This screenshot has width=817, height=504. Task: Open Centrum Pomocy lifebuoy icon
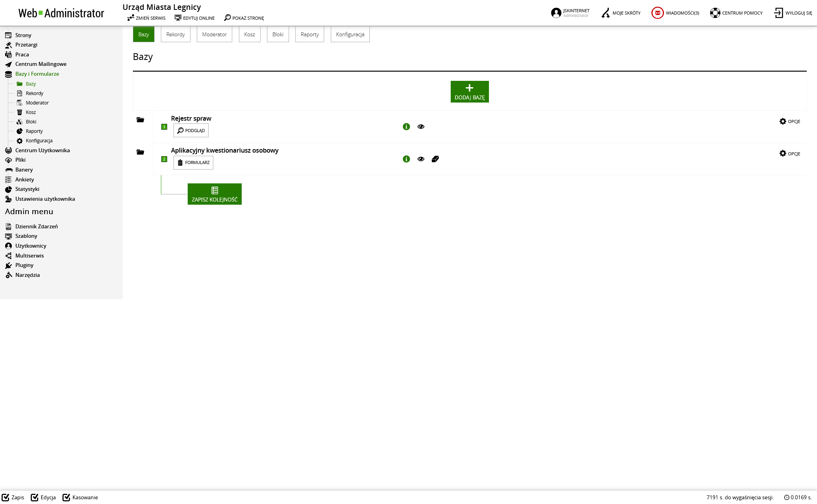pos(715,13)
